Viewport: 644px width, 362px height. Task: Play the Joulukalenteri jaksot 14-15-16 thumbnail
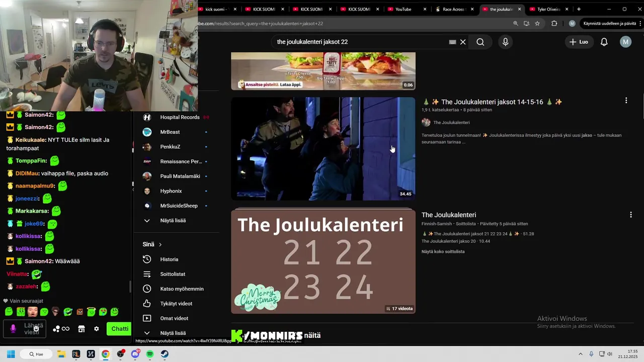(x=323, y=149)
